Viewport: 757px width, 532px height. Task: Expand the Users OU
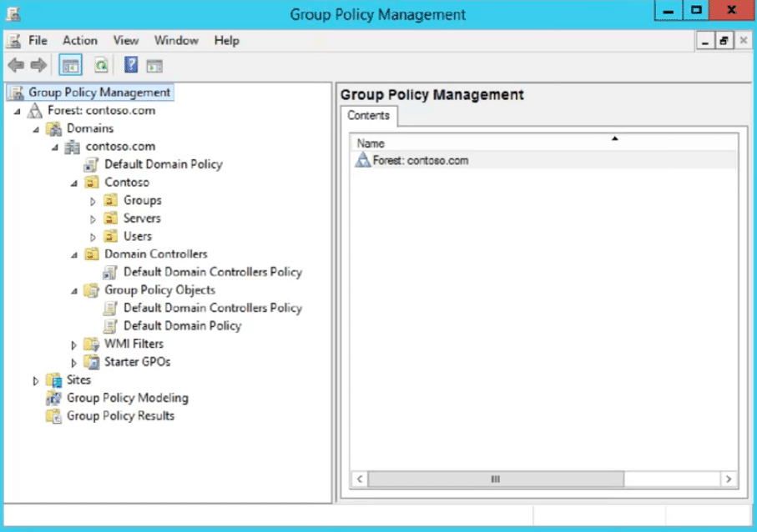93,238
